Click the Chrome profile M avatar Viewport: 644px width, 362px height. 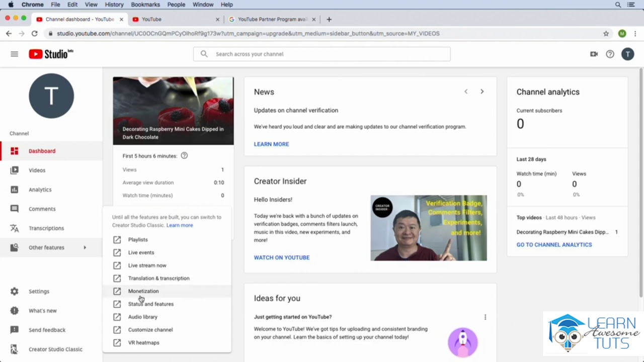pos(622,33)
